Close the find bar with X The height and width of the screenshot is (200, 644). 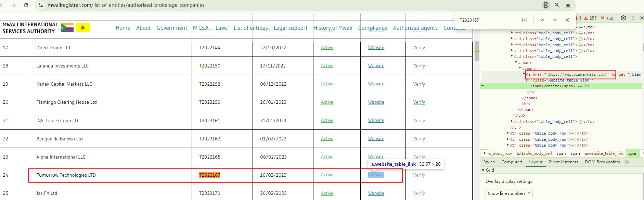click(x=567, y=20)
